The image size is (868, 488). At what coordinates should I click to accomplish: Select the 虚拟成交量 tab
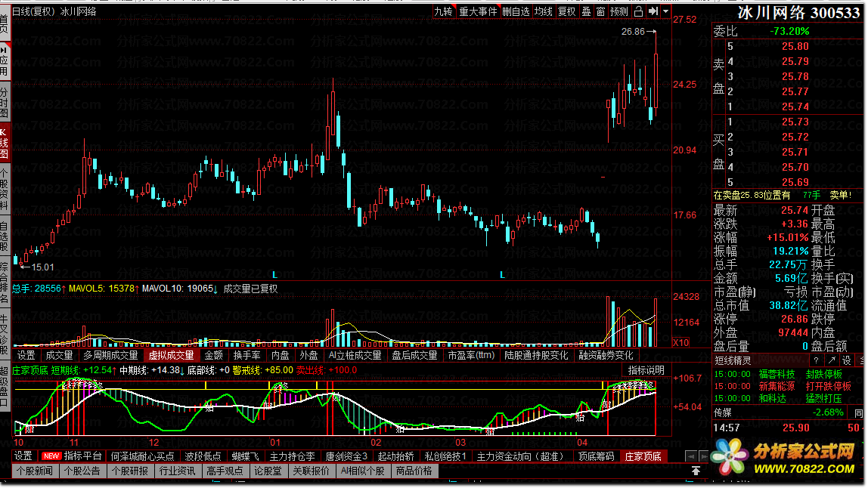[171, 355]
